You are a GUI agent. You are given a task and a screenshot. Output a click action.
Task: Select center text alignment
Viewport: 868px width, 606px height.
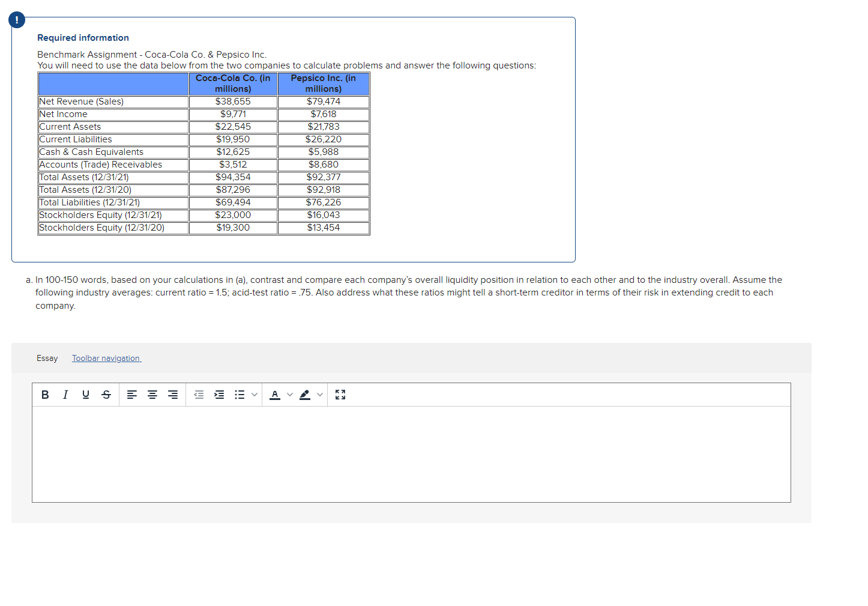[x=152, y=395]
